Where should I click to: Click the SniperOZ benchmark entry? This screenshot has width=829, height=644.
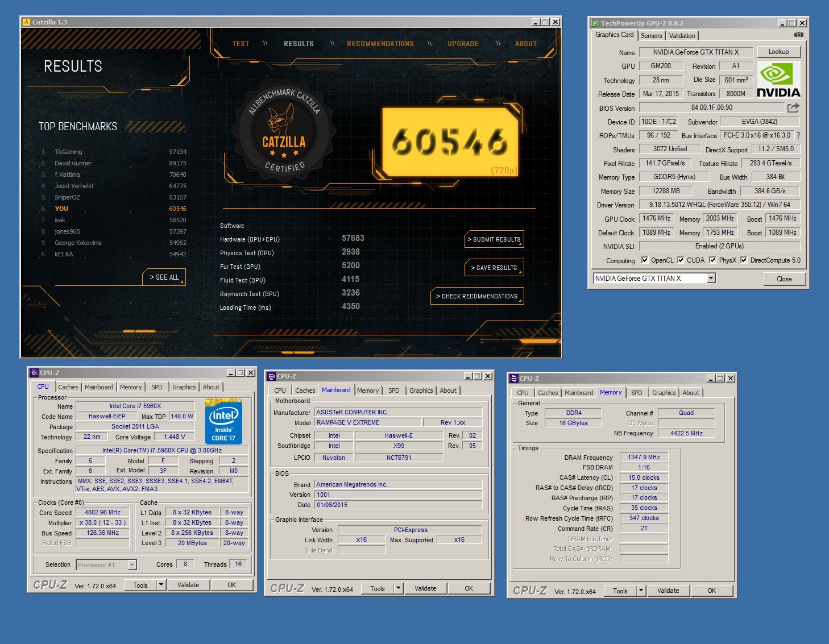point(114,197)
